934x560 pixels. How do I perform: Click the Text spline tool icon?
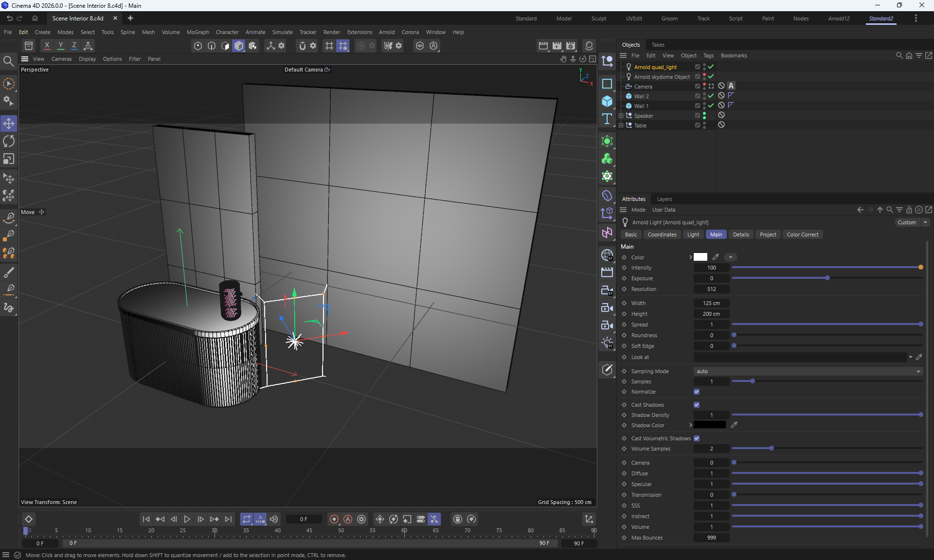click(607, 119)
